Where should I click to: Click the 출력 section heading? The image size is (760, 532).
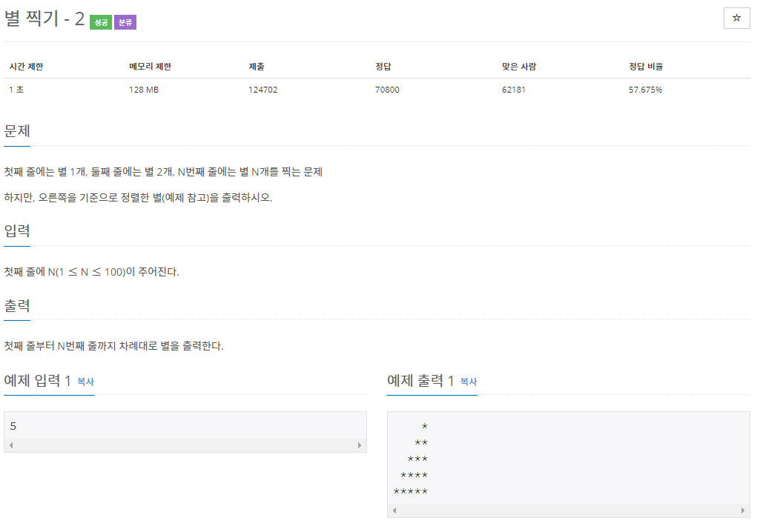tap(17, 305)
